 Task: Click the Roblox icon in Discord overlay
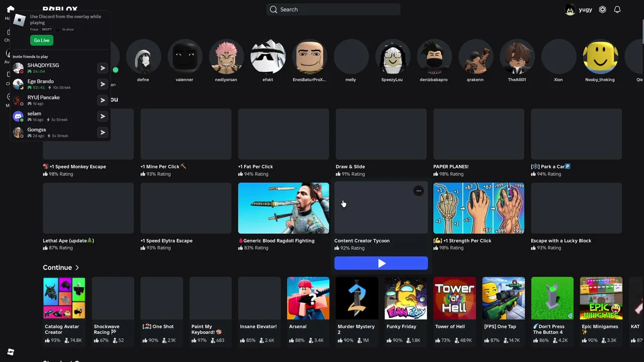tap(20, 20)
